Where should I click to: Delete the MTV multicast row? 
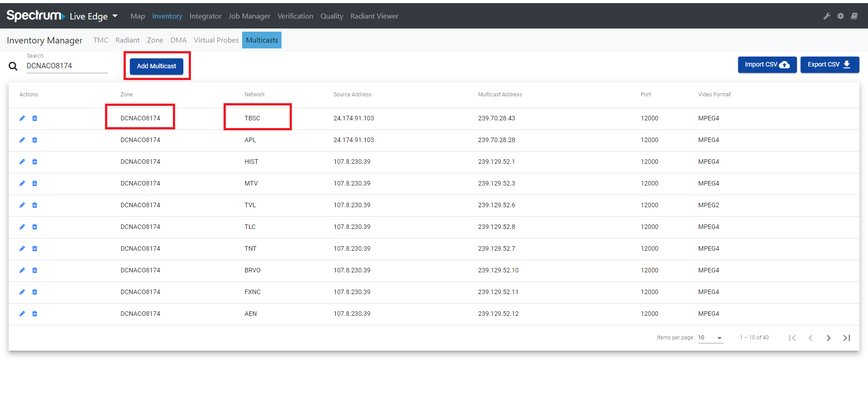(x=35, y=183)
